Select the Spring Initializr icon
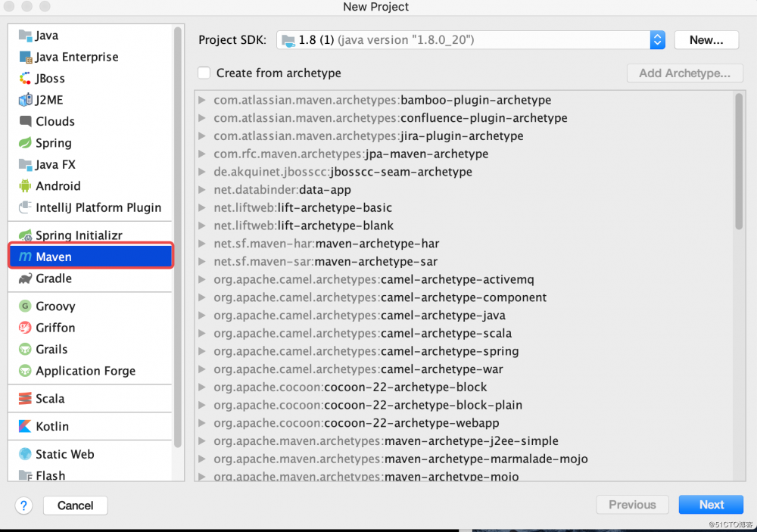The width and height of the screenshot is (757, 532). pos(25,235)
